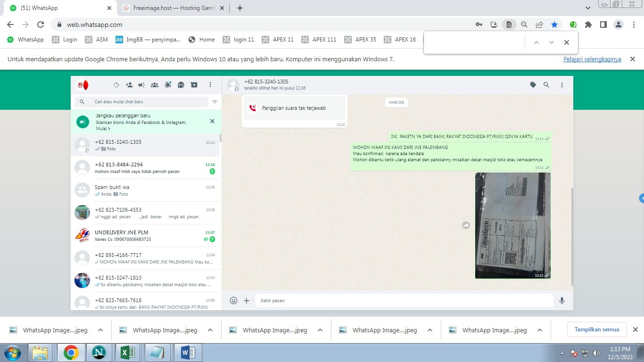Click the 'Pelajari selengkapnya' link
Screen dimensions: 644x362
(592, 59)
